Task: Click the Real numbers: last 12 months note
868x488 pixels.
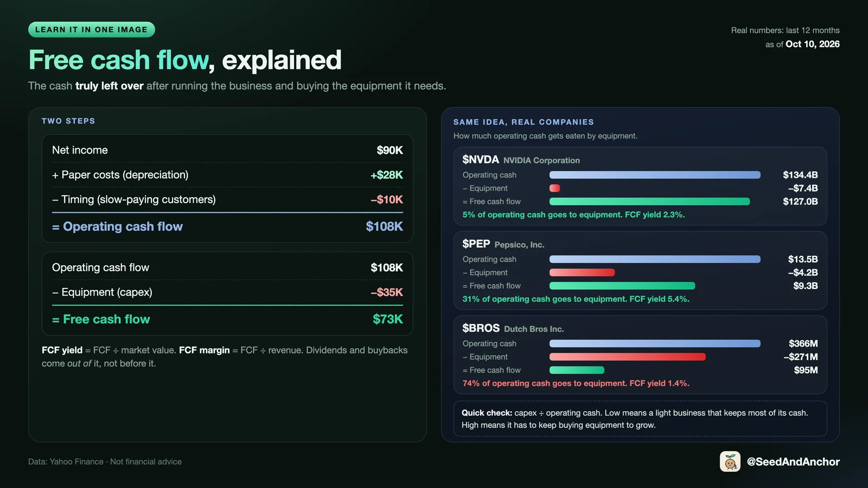Action: tap(785, 30)
